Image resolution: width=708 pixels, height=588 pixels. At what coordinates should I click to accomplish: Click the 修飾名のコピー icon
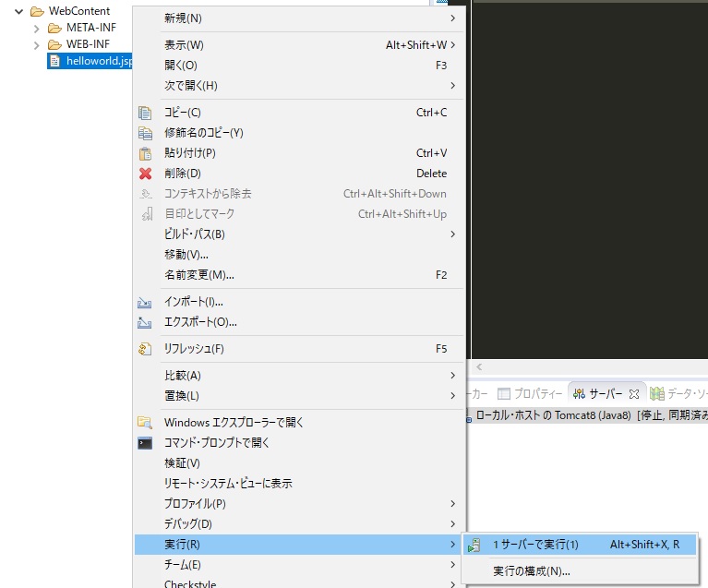[145, 133]
